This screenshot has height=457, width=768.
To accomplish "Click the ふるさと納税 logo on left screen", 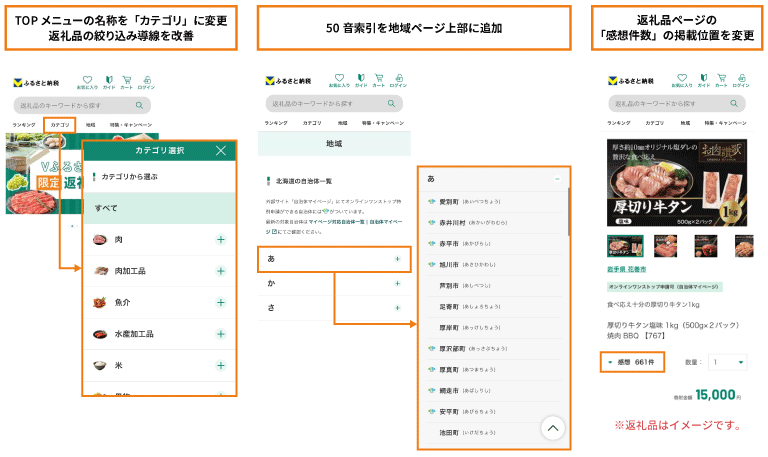I will click(36, 83).
